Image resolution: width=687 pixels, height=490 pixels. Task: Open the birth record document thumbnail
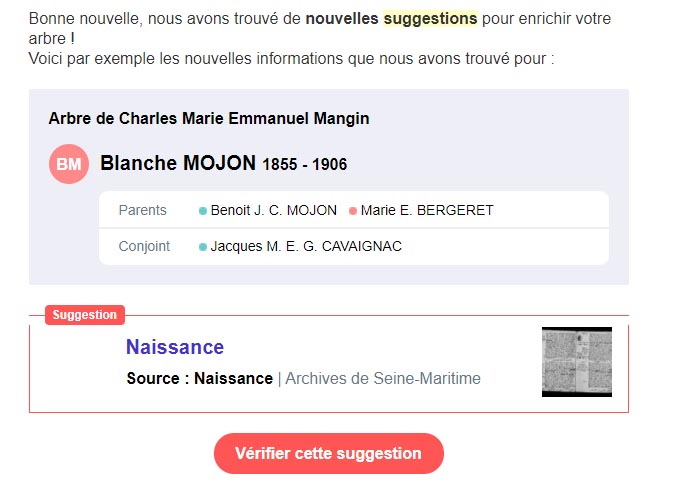click(x=577, y=362)
